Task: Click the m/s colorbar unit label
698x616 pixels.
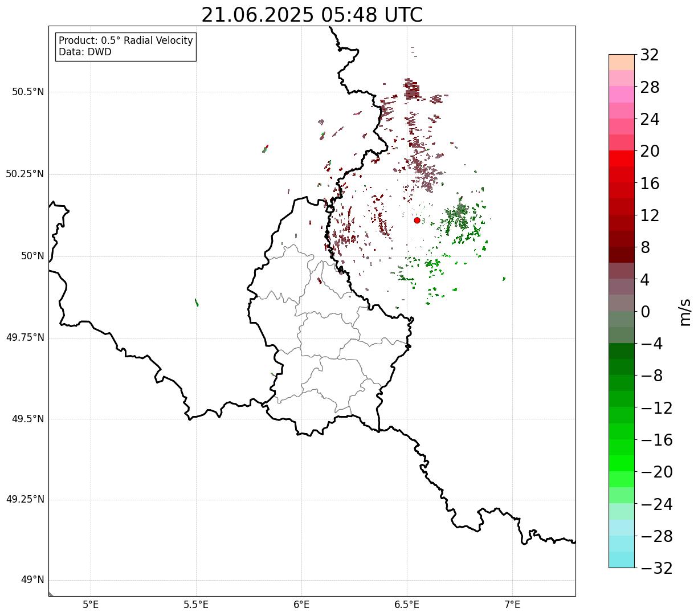Action: click(x=685, y=312)
